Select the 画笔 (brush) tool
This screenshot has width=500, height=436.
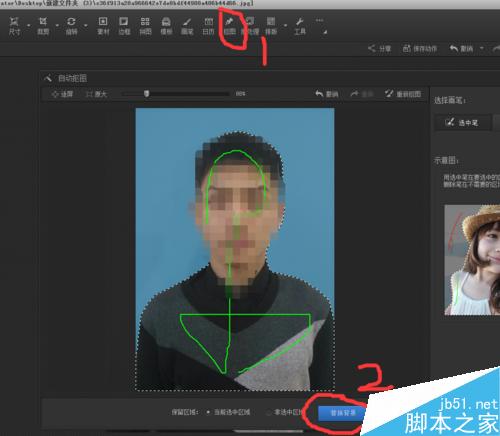coord(187,26)
